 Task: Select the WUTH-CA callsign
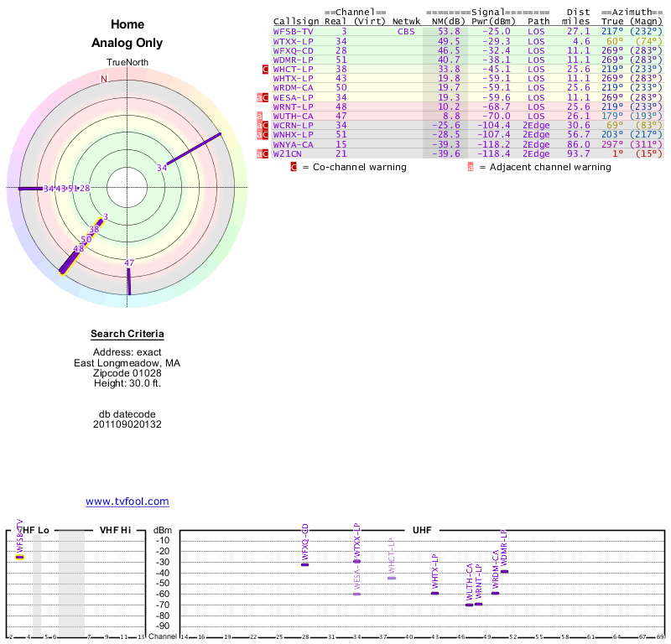(293, 117)
